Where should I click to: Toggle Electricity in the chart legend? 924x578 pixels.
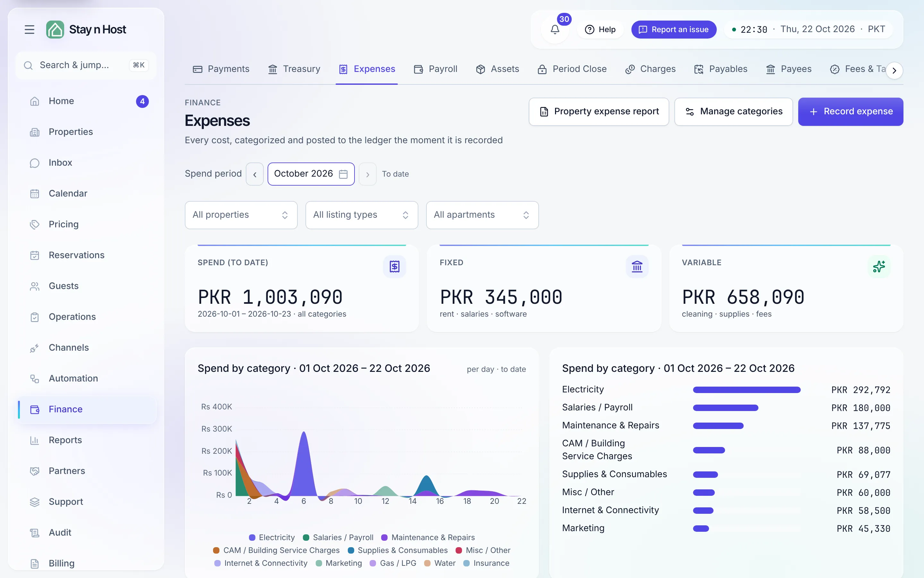(x=272, y=538)
